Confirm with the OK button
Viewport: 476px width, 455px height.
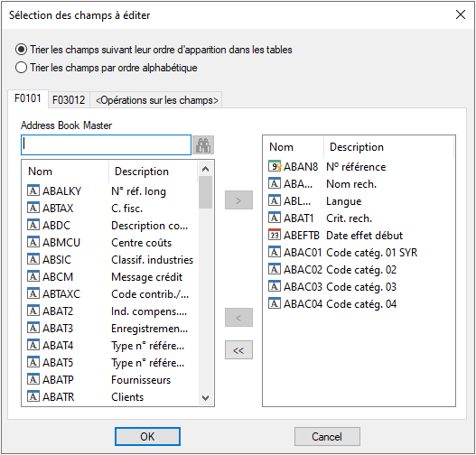pos(147,437)
